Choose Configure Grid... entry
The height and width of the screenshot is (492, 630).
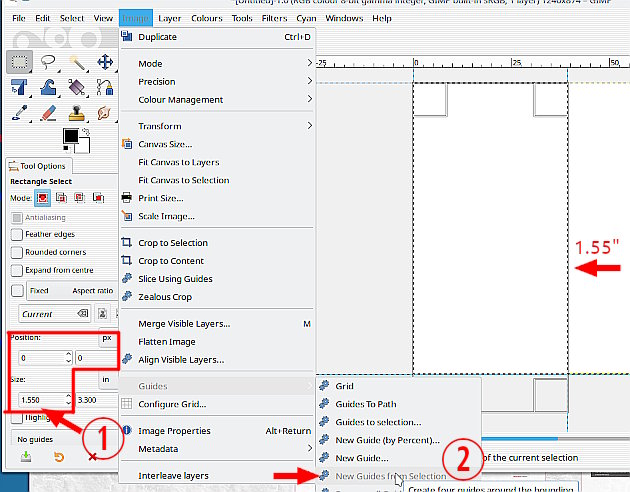coord(217,404)
